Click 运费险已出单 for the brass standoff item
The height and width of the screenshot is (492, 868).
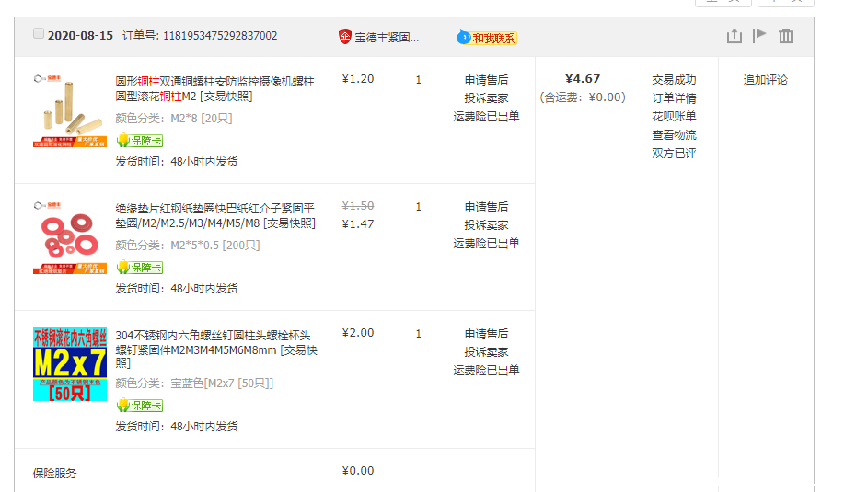pyautogui.click(x=486, y=117)
